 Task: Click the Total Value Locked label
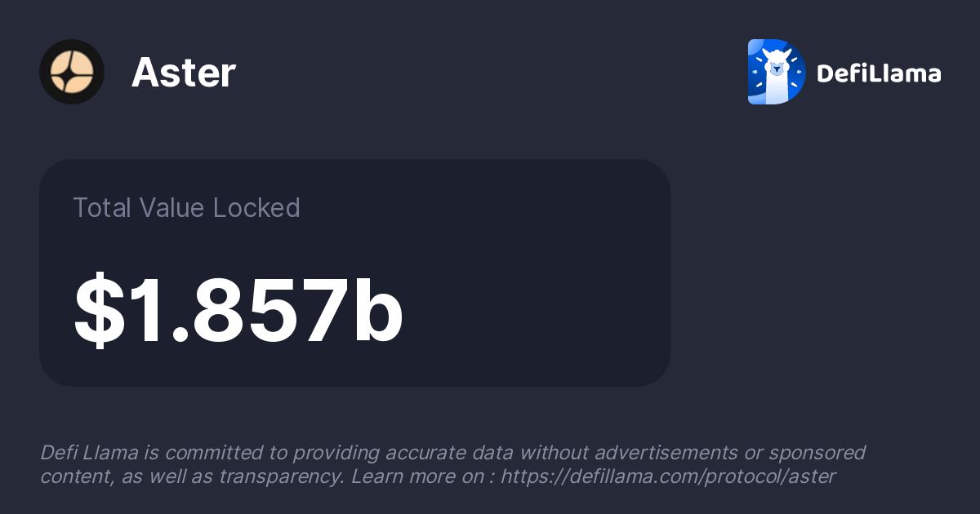(186, 208)
